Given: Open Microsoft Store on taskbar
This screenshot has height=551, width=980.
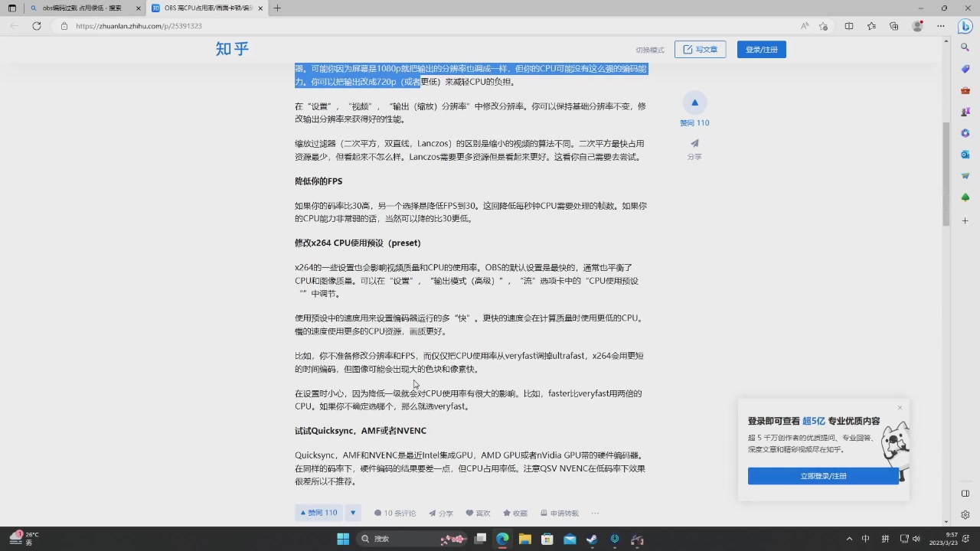Looking at the screenshot, I should [x=547, y=539].
